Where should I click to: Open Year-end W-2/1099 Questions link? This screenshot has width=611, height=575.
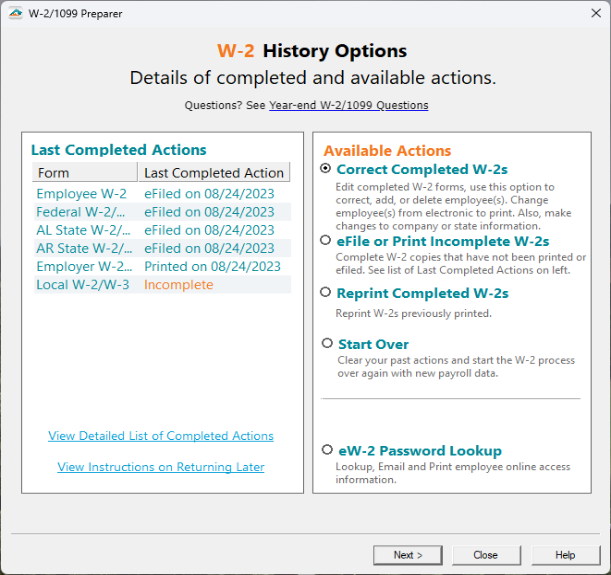(x=349, y=105)
